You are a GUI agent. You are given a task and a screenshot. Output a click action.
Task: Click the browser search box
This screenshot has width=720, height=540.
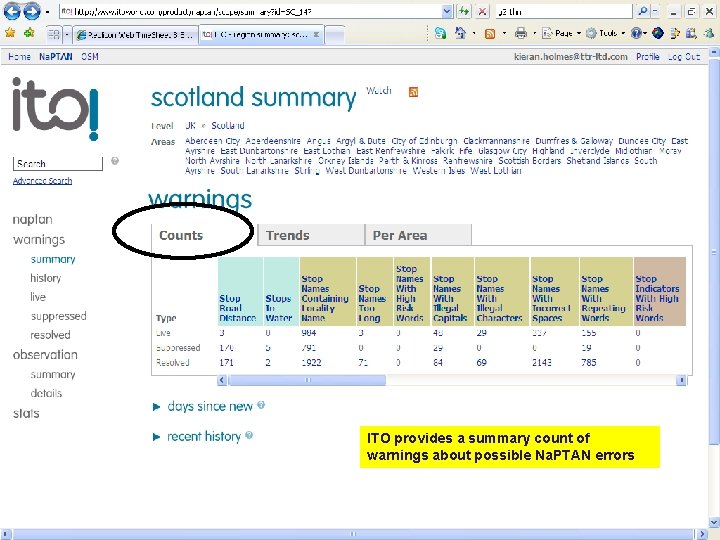563,11
